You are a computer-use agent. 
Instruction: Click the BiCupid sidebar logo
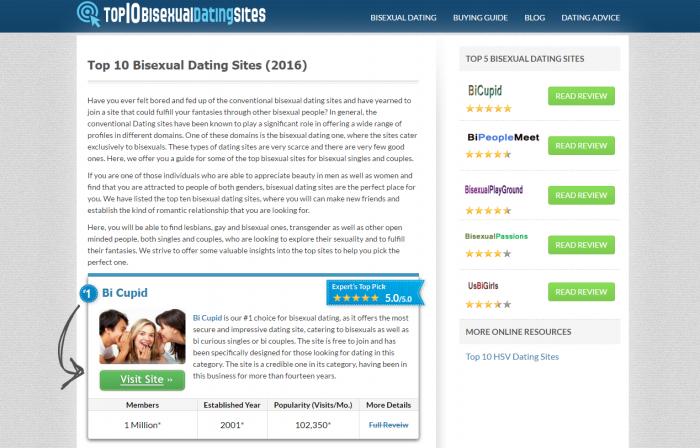(x=485, y=91)
